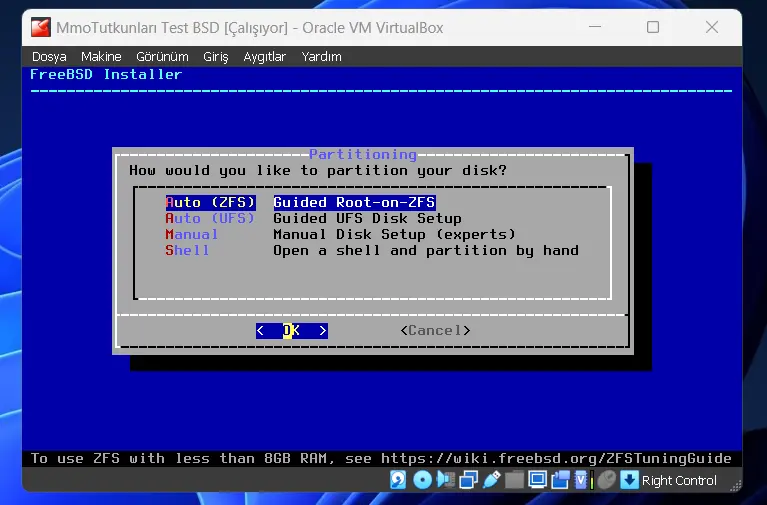Minimize the VirtualBox window
767x505 pixels.
click(x=595, y=27)
